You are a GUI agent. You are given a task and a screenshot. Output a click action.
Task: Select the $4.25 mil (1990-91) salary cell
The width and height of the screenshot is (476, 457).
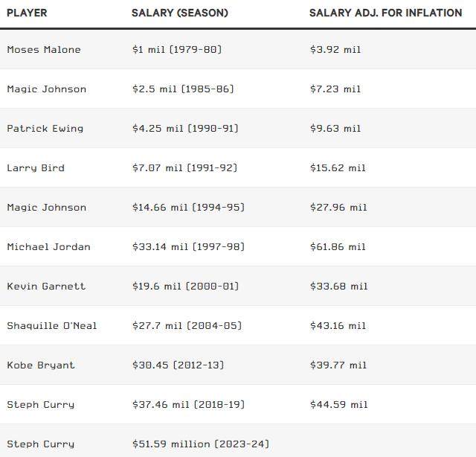pyautogui.click(x=184, y=129)
